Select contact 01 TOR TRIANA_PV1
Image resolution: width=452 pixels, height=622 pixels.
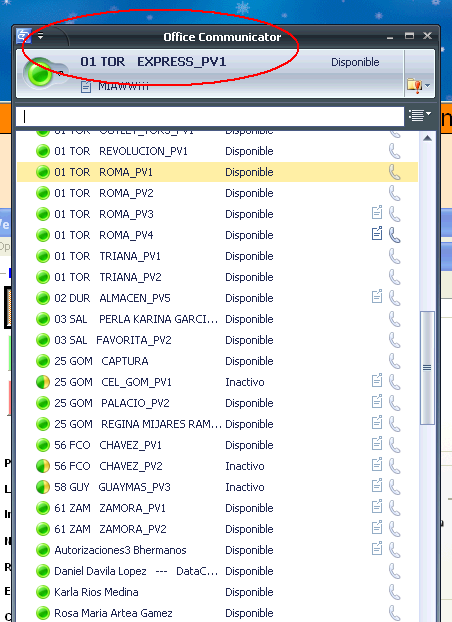tap(217, 256)
